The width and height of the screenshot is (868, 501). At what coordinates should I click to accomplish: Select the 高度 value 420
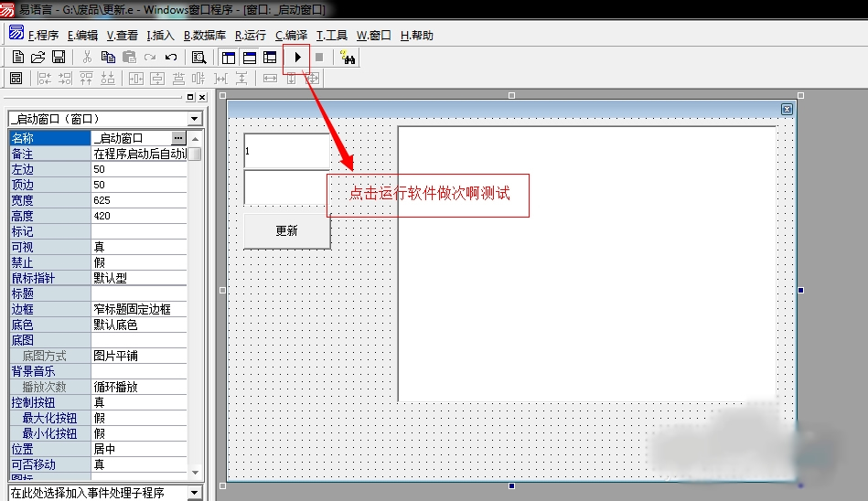139,216
